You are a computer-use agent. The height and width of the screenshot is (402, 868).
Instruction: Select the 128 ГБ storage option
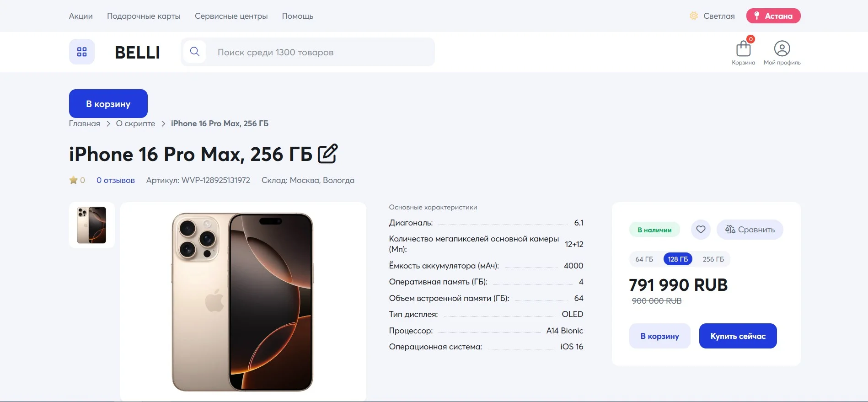click(x=678, y=259)
